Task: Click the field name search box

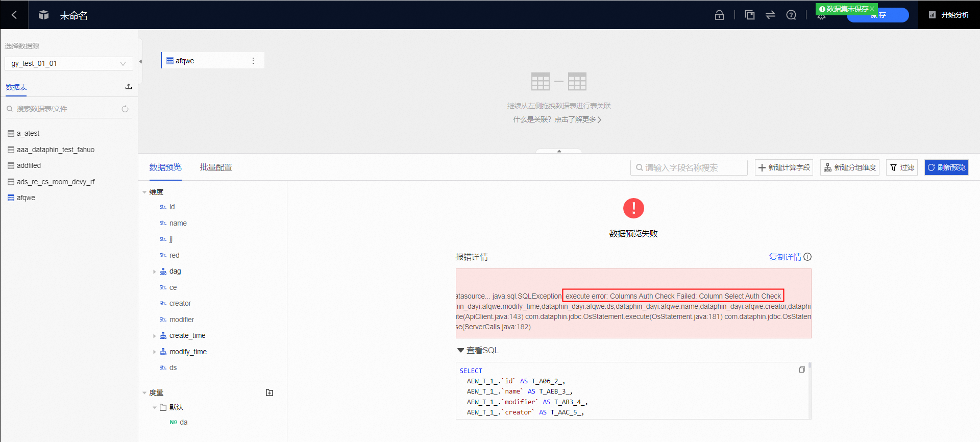Action: pyautogui.click(x=689, y=167)
